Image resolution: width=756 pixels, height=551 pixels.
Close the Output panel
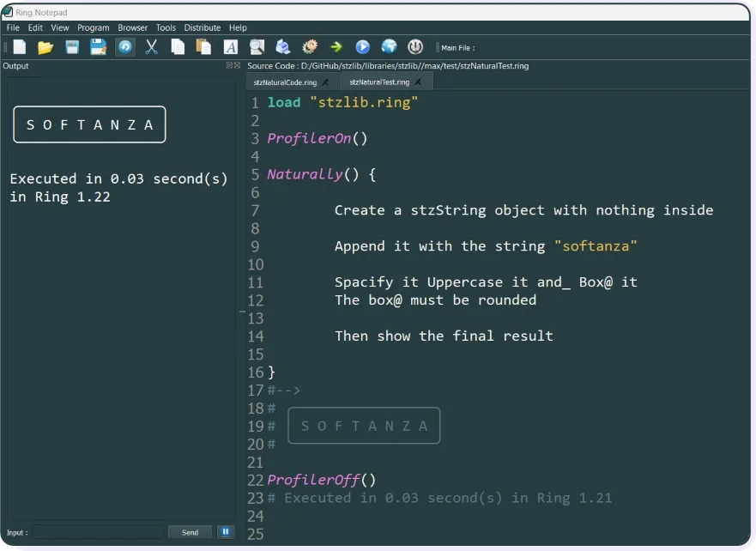click(x=237, y=65)
